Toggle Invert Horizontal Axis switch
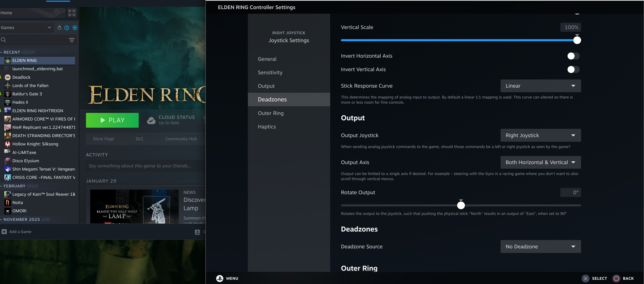 (573, 56)
